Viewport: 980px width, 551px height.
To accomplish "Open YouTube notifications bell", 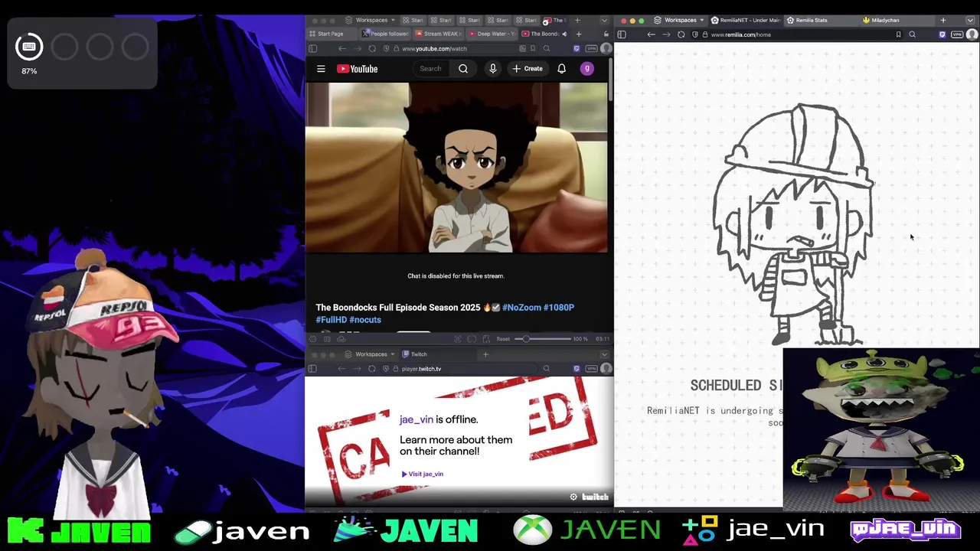I will click(x=562, y=69).
